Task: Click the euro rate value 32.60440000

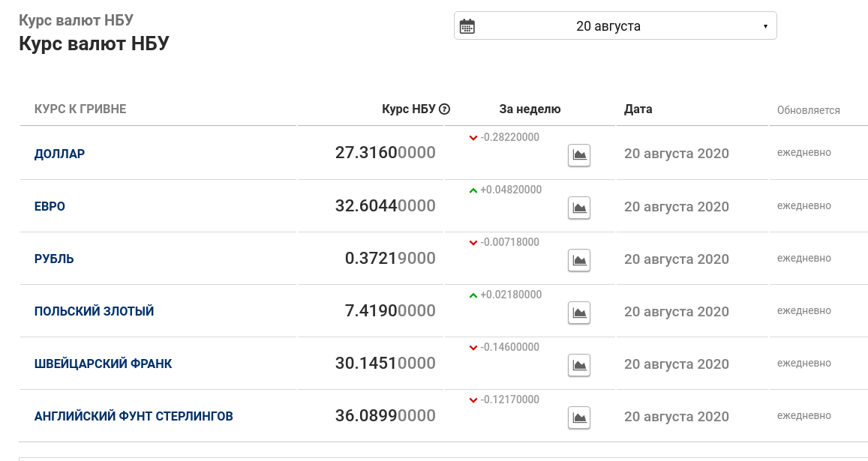Action: pyautogui.click(x=386, y=206)
